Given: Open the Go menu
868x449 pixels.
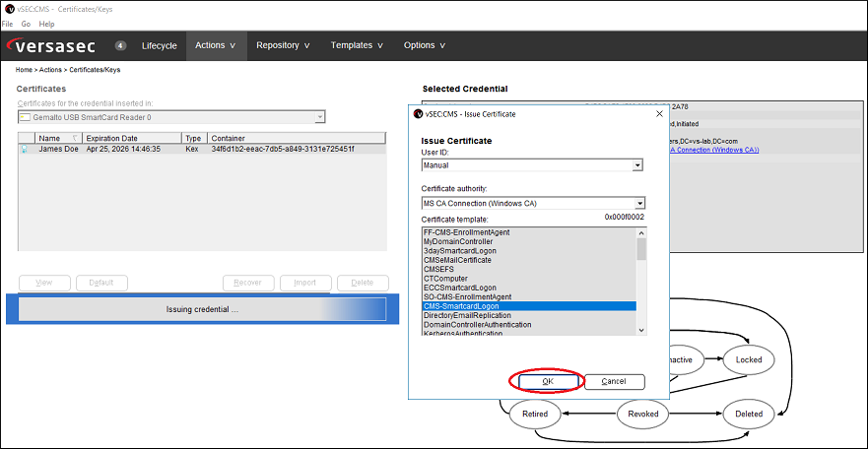Looking at the screenshot, I should click(x=26, y=25).
